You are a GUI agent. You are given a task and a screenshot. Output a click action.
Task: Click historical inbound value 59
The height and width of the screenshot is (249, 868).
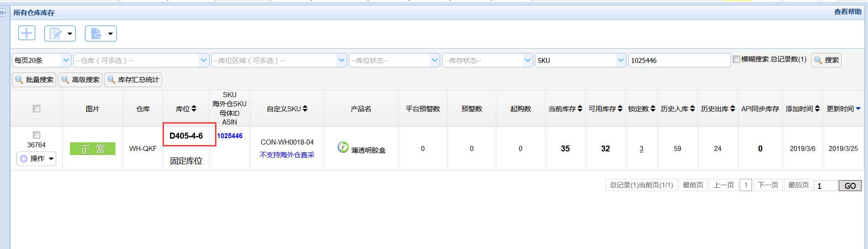coord(678,149)
